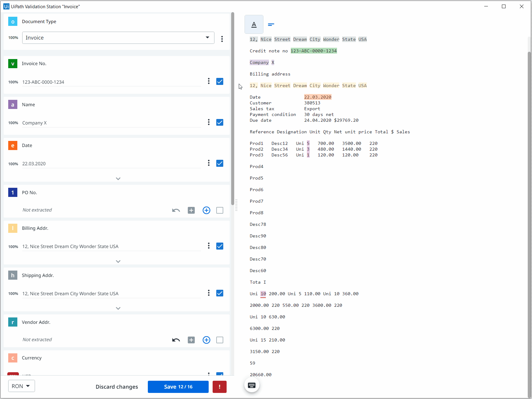The height and width of the screenshot is (399, 532).
Task: Expand the Date field details chevron
Action: [118, 179]
